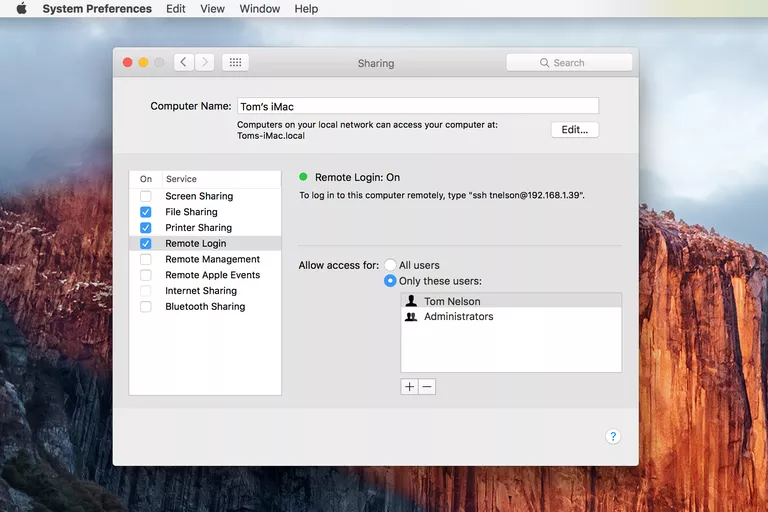The width and height of the screenshot is (768, 512).
Task: Click the ssh tnelson@192.168.1.39 instruction text
Action: click(442, 195)
